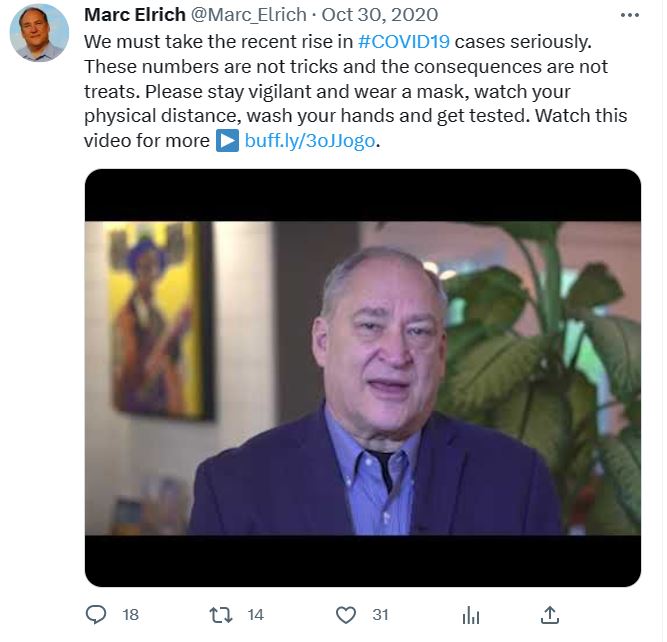
Task: Click the blue play button emoji
Action: (x=228, y=142)
